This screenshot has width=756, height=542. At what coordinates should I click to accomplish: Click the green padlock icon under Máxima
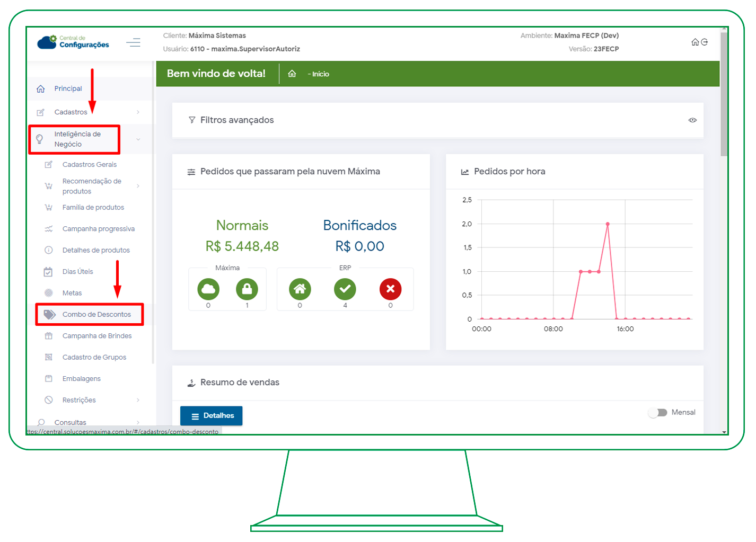(x=247, y=289)
